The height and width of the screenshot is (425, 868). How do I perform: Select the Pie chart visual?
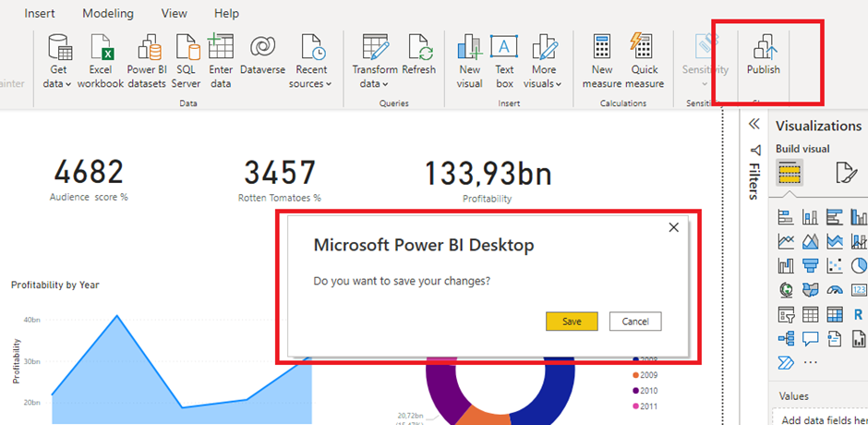[859, 265]
